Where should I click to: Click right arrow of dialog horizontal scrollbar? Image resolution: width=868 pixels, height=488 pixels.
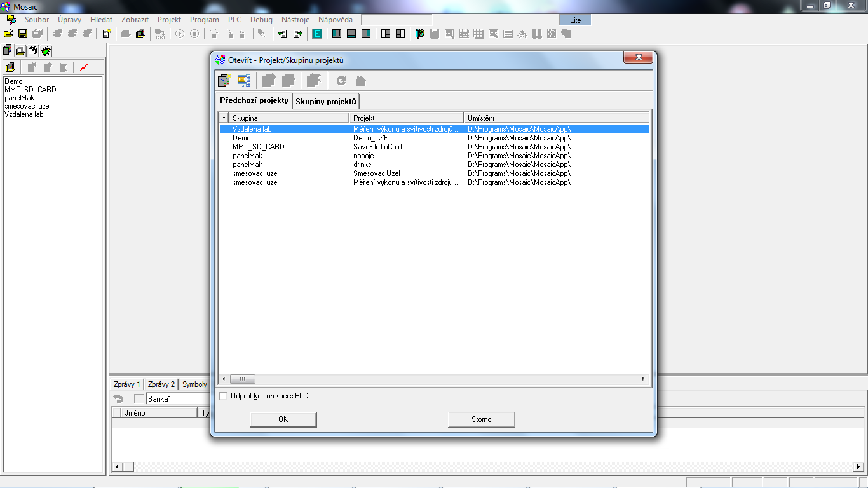click(643, 379)
